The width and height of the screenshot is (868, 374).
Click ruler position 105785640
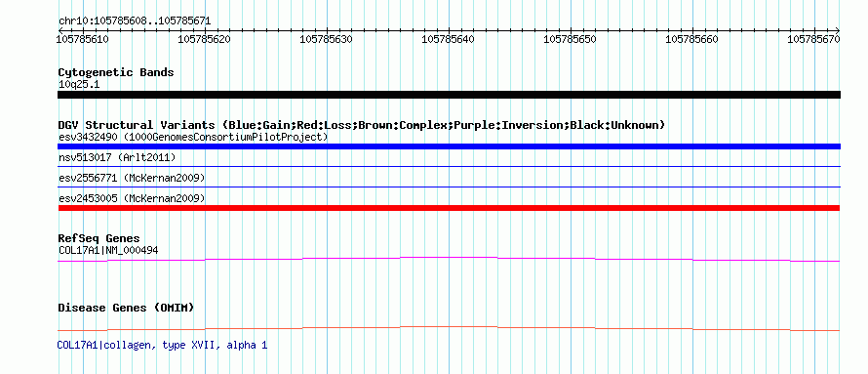[x=449, y=39]
